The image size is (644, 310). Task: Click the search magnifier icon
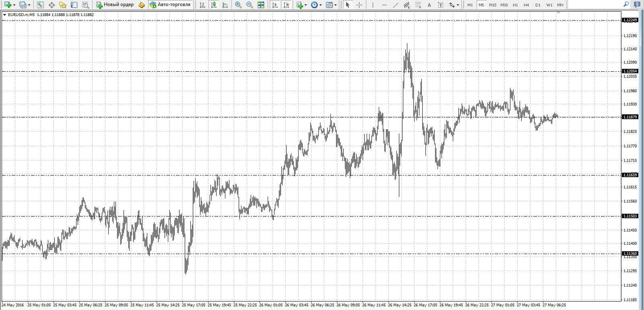pyautogui.click(x=626, y=4)
